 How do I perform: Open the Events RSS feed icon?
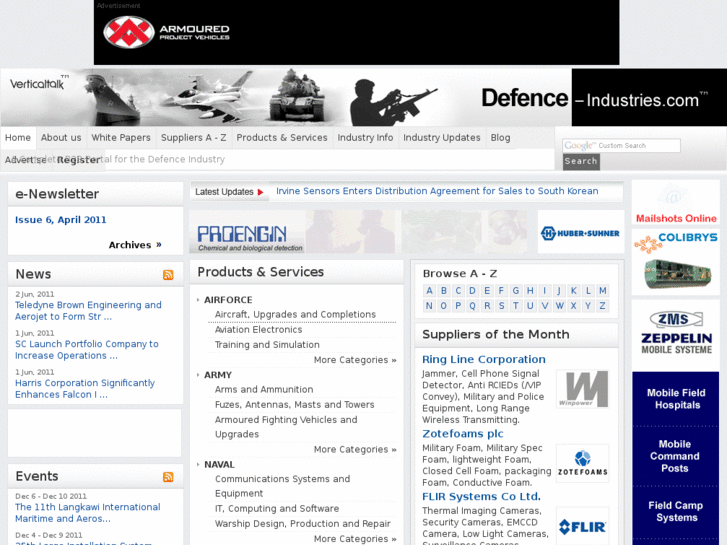pyautogui.click(x=168, y=477)
